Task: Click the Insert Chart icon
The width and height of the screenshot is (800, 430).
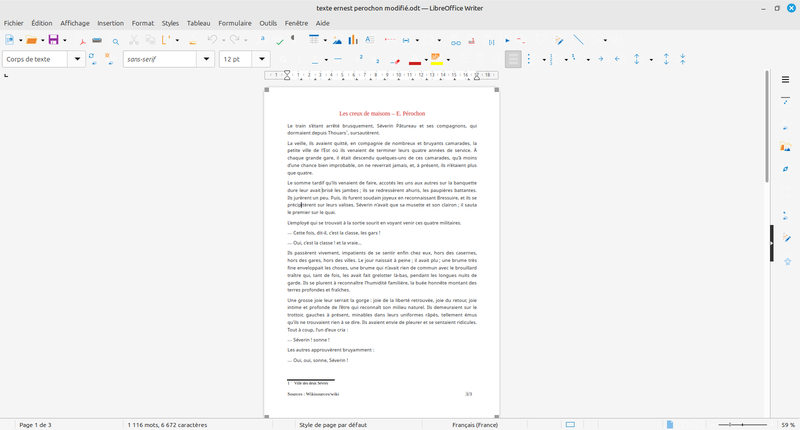Action: (352, 40)
